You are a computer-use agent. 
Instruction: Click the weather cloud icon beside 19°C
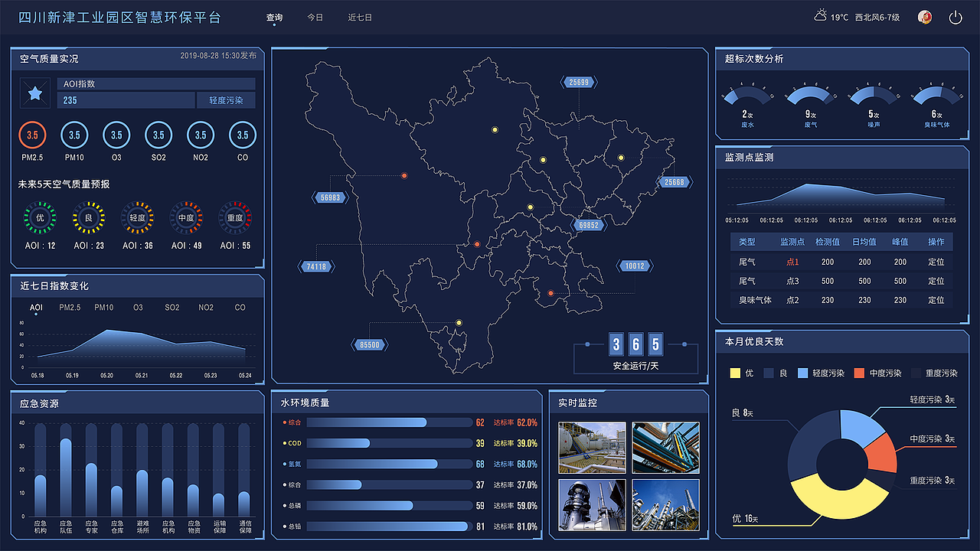pyautogui.click(x=820, y=16)
